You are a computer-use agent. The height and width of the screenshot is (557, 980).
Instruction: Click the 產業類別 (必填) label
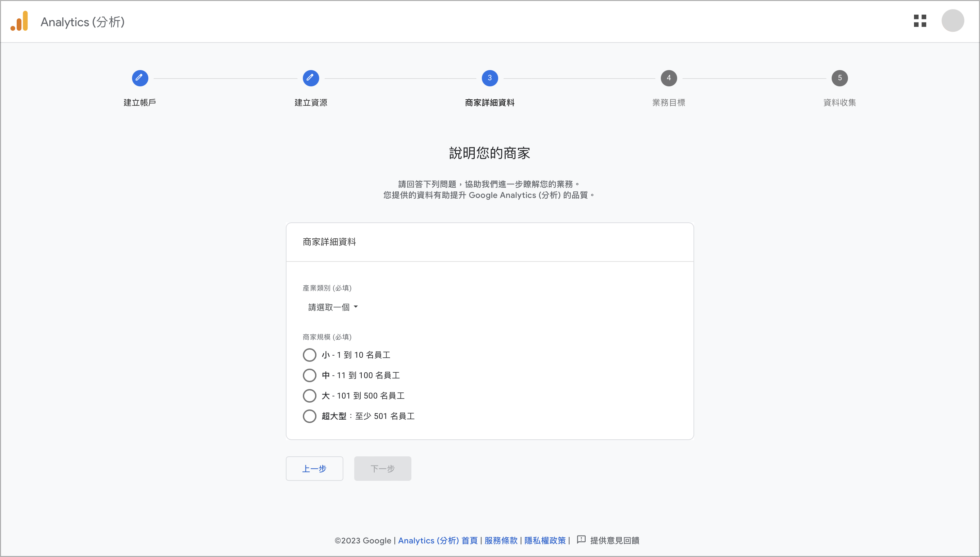click(x=327, y=288)
